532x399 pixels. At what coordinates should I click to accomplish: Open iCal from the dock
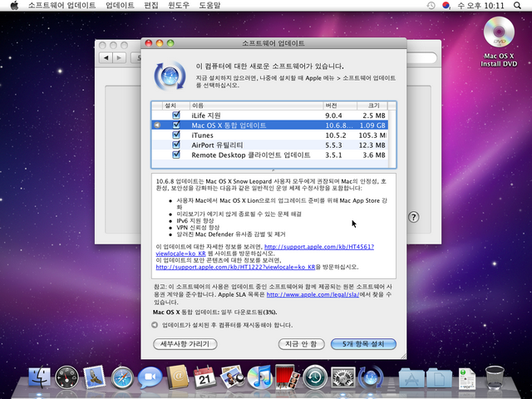(204, 377)
